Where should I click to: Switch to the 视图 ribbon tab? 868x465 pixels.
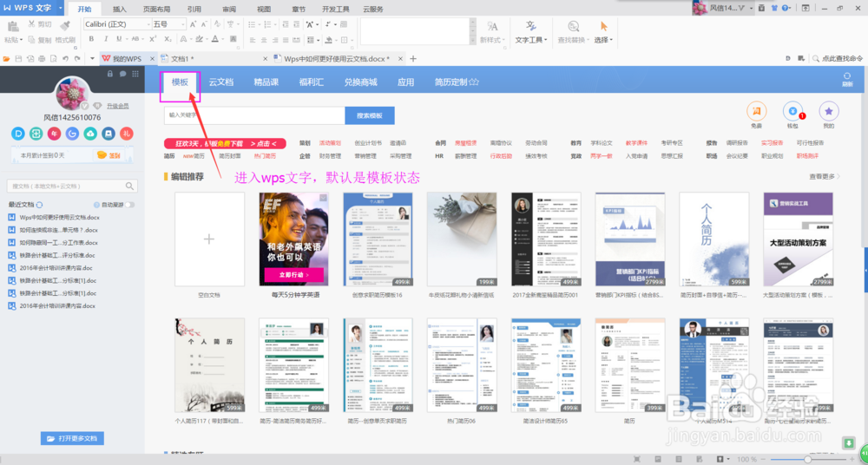point(265,10)
